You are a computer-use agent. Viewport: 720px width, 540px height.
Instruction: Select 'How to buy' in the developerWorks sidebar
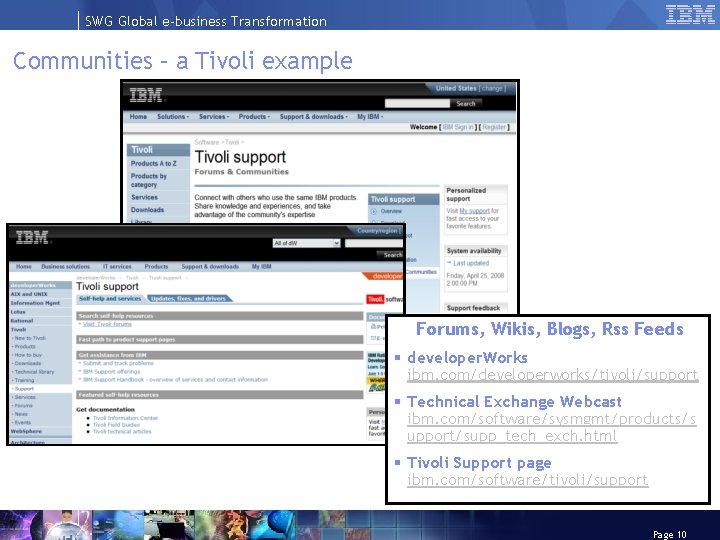28,355
